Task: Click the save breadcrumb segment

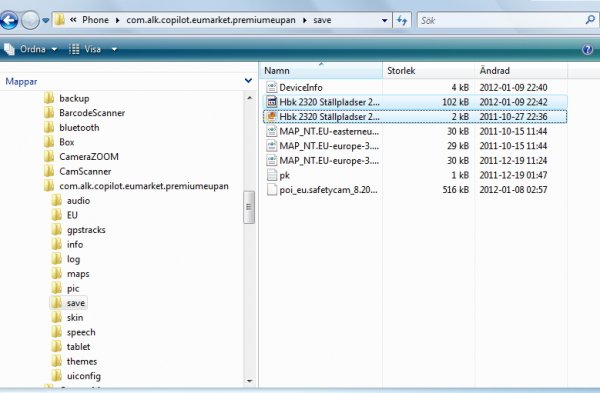Action: pos(322,20)
